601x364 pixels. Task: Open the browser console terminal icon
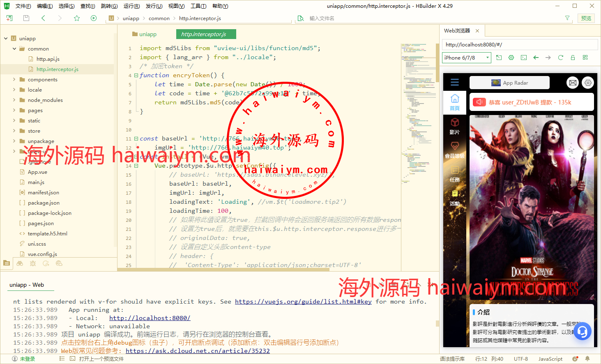[524, 58]
